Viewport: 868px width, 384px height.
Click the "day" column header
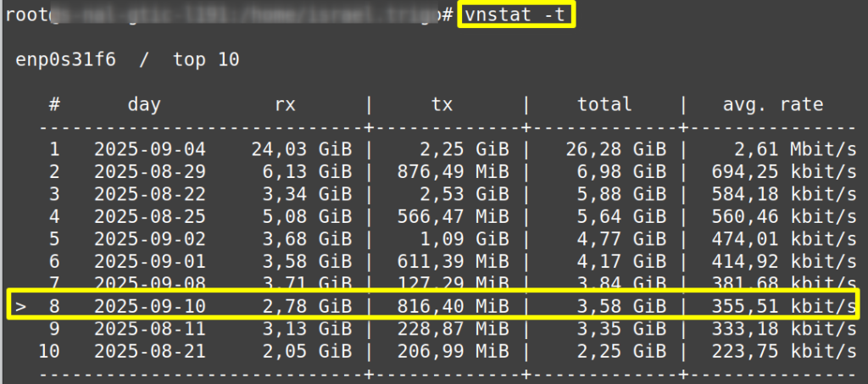click(144, 104)
